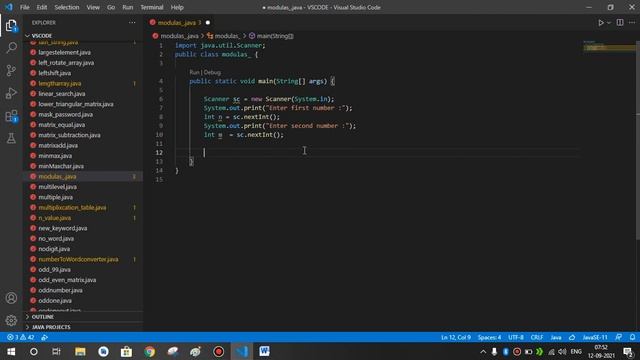This screenshot has height=360, width=640.
Task: Open the Run and Debug view
Action: [x=11, y=93]
